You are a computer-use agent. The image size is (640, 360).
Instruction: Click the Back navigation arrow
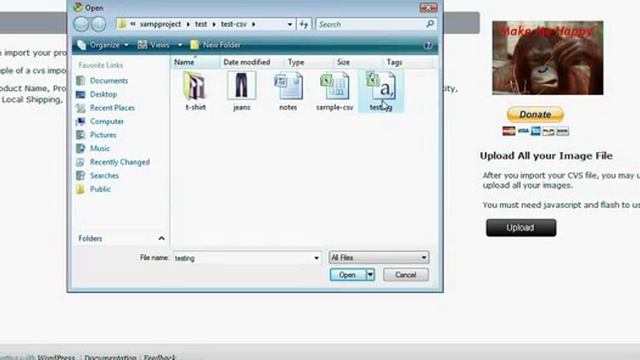pyautogui.click(x=81, y=24)
